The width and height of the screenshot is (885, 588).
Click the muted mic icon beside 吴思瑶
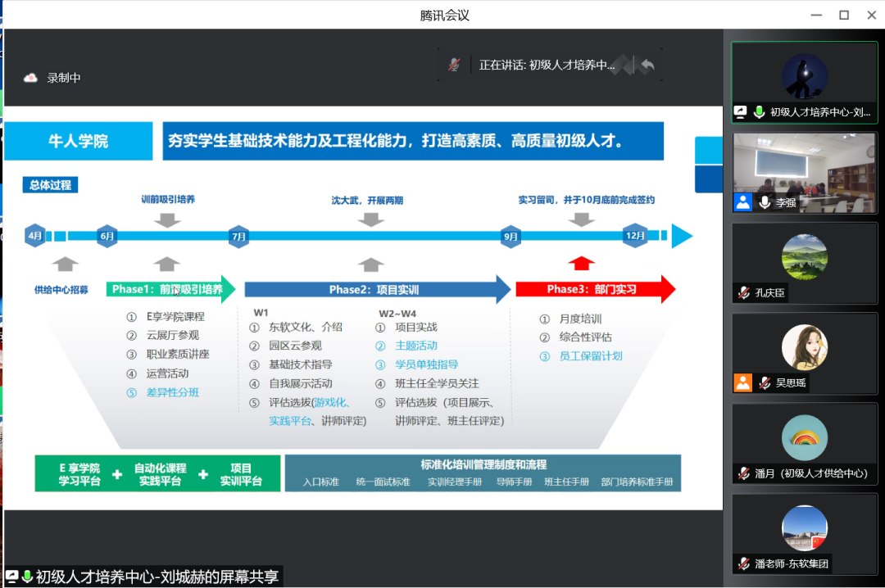(x=764, y=382)
